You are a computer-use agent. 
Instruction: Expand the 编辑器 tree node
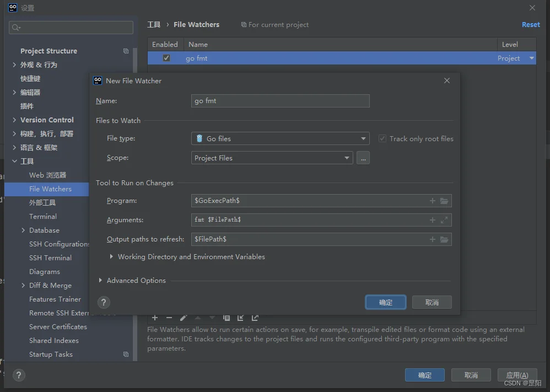pyautogui.click(x=14, y=92)
